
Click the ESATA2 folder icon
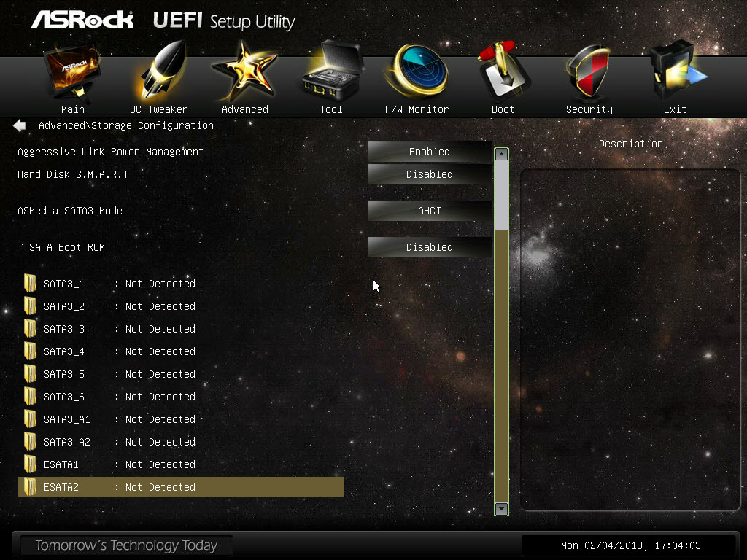[x=30, y=486]
